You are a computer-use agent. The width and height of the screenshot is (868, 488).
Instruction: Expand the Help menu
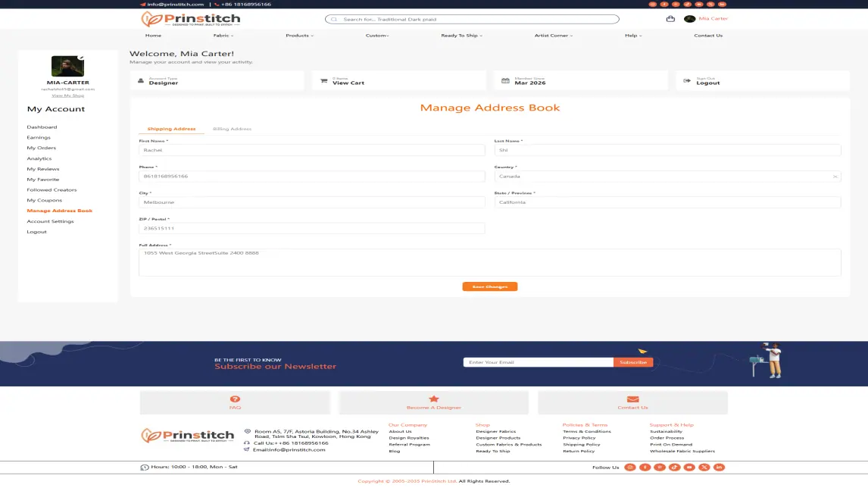[x=633, y=36]
